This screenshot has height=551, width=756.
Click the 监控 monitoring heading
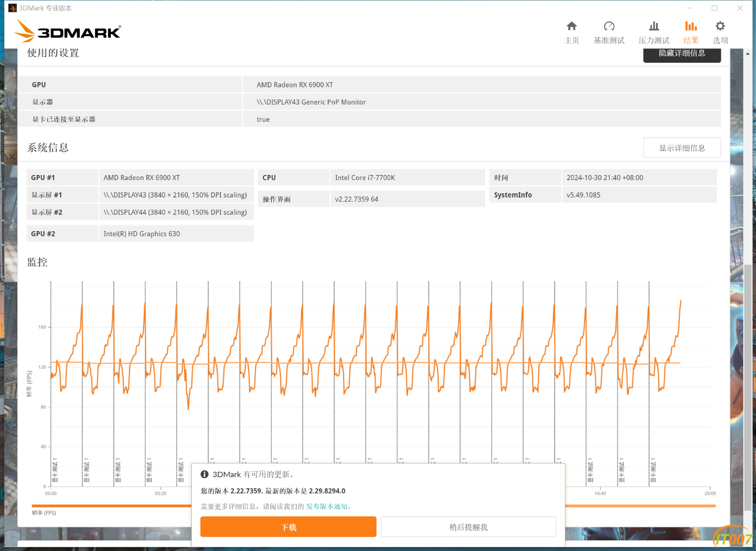tap(37, 262)
